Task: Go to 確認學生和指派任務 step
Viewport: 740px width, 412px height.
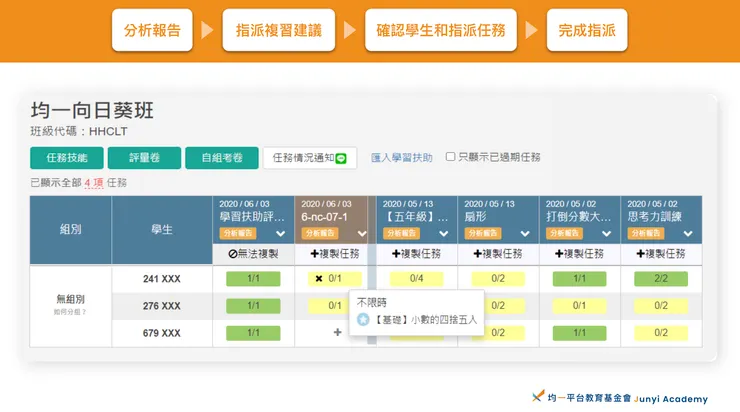Action: coord(441,30)
